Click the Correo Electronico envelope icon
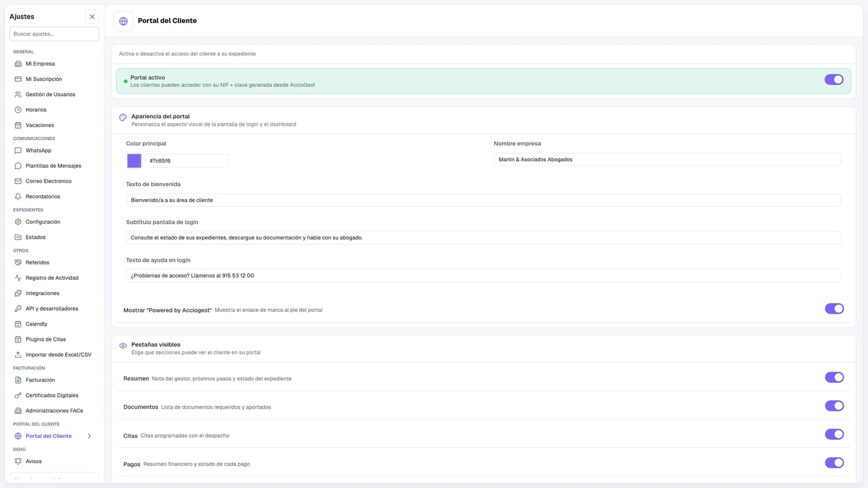 tap(18, 181)
